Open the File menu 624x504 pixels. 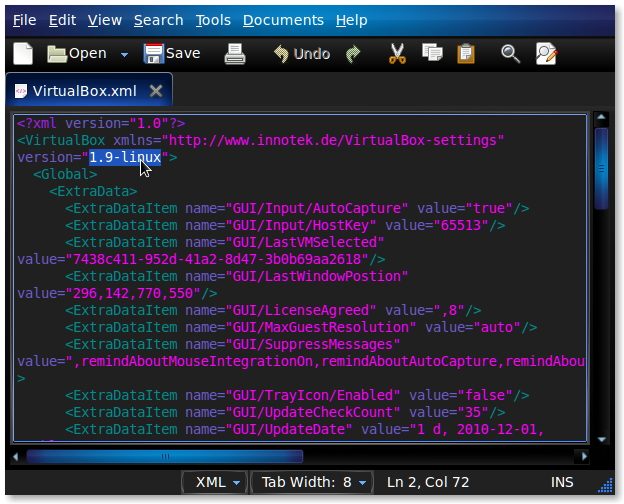click(24, 20)
